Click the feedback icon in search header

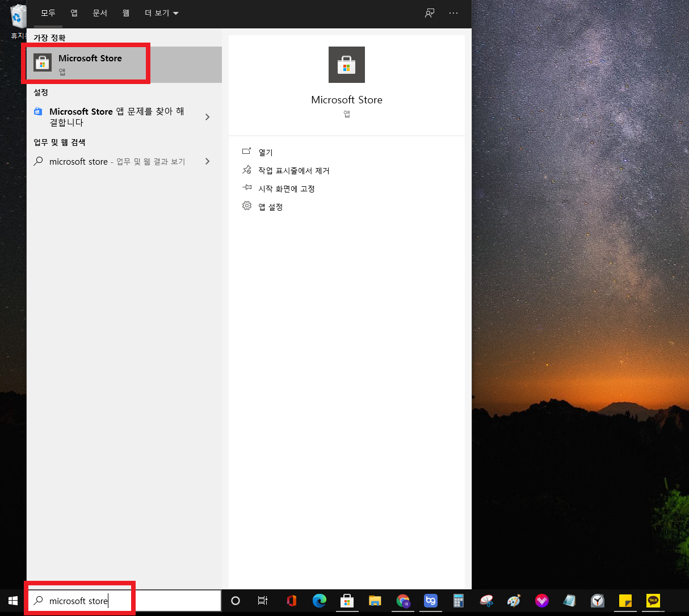click(x=430, y=12)
